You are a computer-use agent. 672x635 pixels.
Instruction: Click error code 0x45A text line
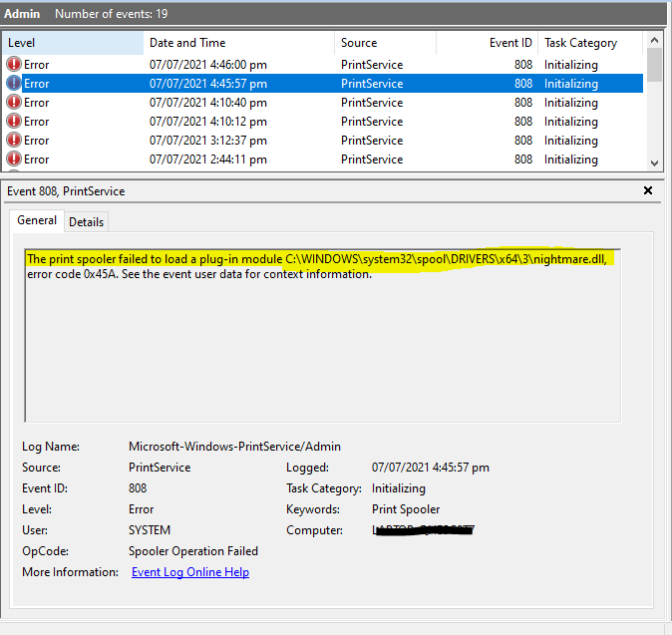[x=199, y=274]
